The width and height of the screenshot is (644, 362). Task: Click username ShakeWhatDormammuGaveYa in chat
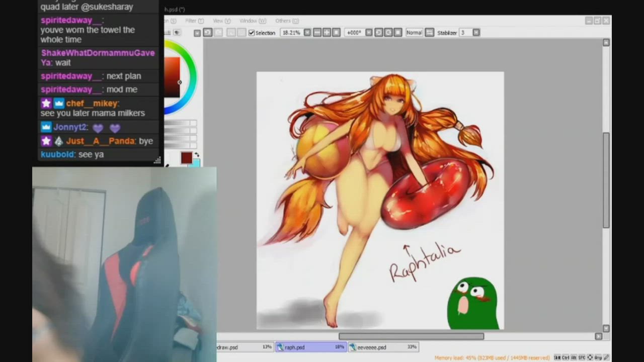coord(98,57)
